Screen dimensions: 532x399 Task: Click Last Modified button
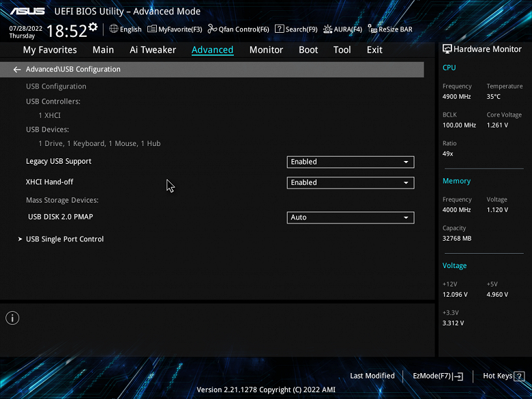pyautogui.click(x=372, y=376)
